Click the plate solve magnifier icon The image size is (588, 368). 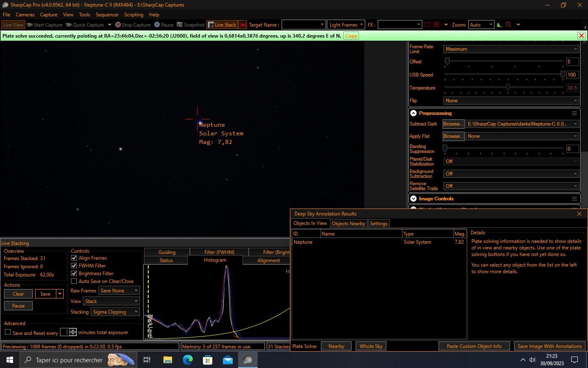pyautogui.click(x=508, y=25)
